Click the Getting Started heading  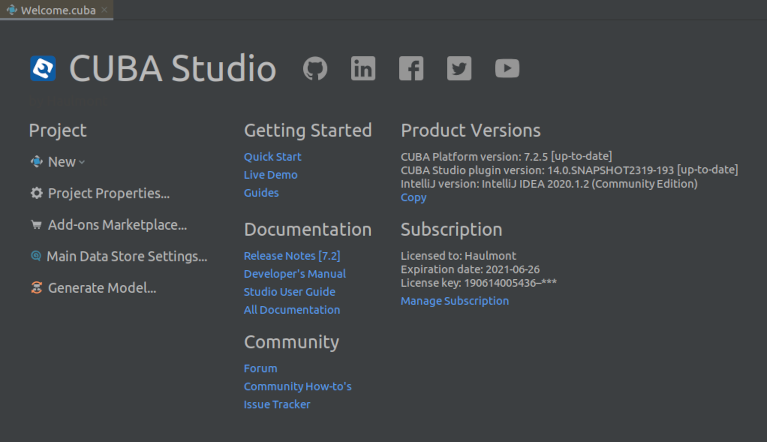pyautogui.click(x=308, y=131)
